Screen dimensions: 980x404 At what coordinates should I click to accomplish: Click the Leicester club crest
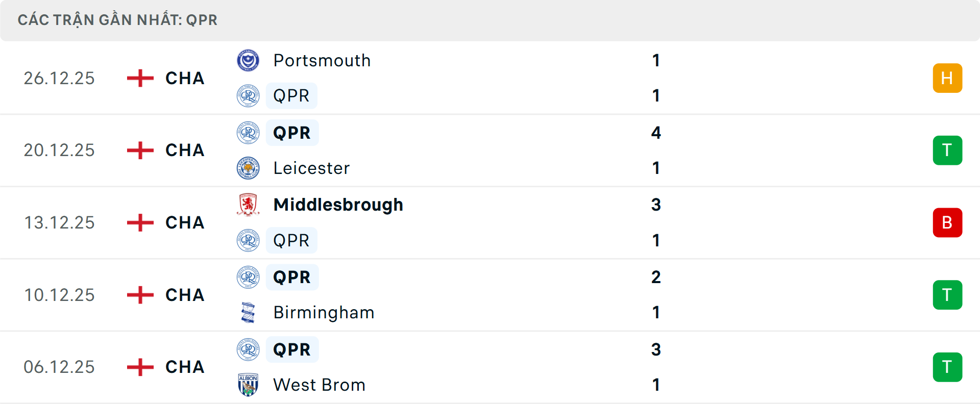point(248,168)
